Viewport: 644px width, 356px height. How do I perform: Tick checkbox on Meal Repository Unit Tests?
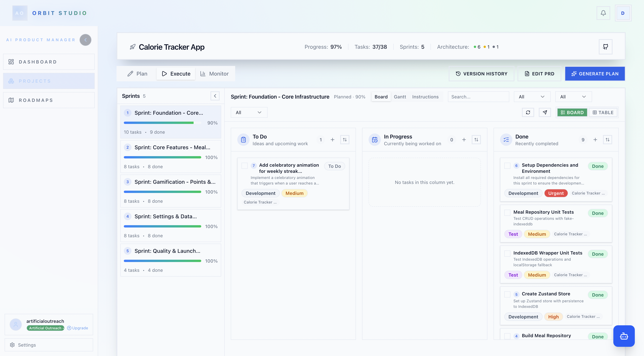[x=507, y=213]
